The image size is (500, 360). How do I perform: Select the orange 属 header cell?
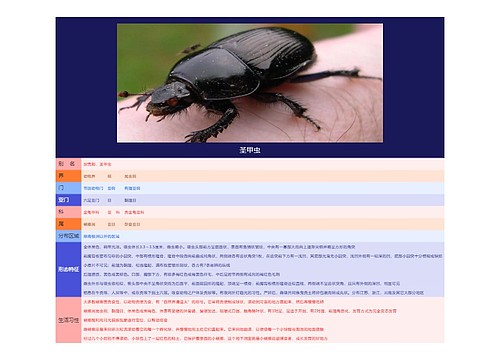68,224
